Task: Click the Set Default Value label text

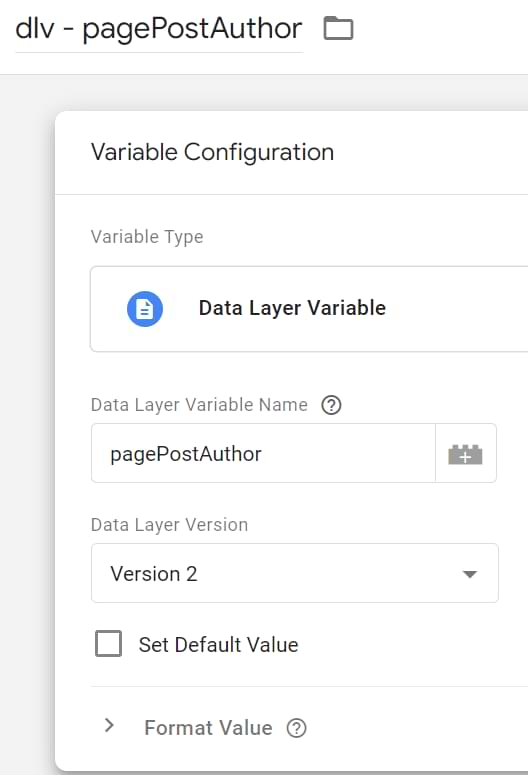Action: tap(219, 645)
